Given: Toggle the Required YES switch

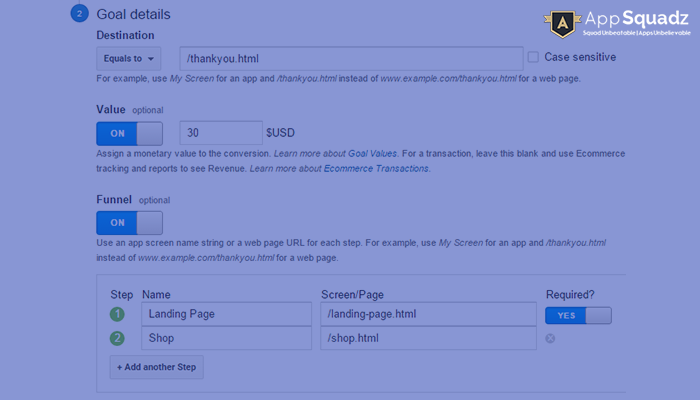Looking at the screenshot, I should tap(578, 315).
